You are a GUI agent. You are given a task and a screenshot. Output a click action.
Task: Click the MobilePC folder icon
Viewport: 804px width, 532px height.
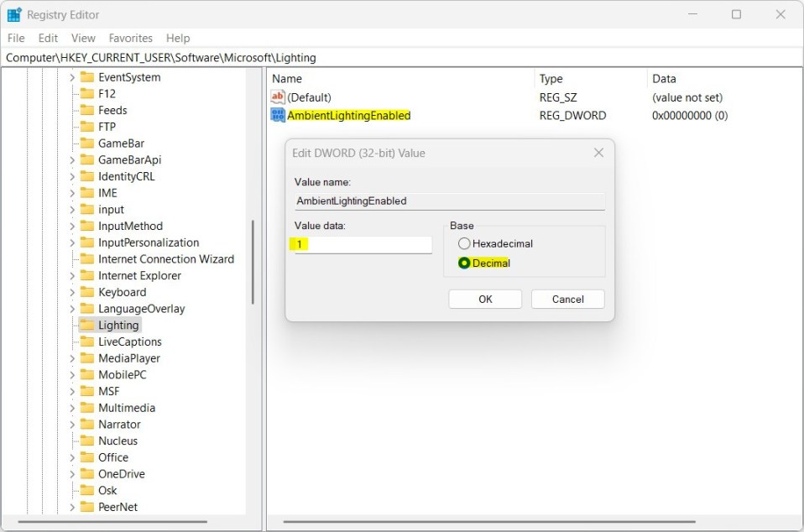pos(87,374)
